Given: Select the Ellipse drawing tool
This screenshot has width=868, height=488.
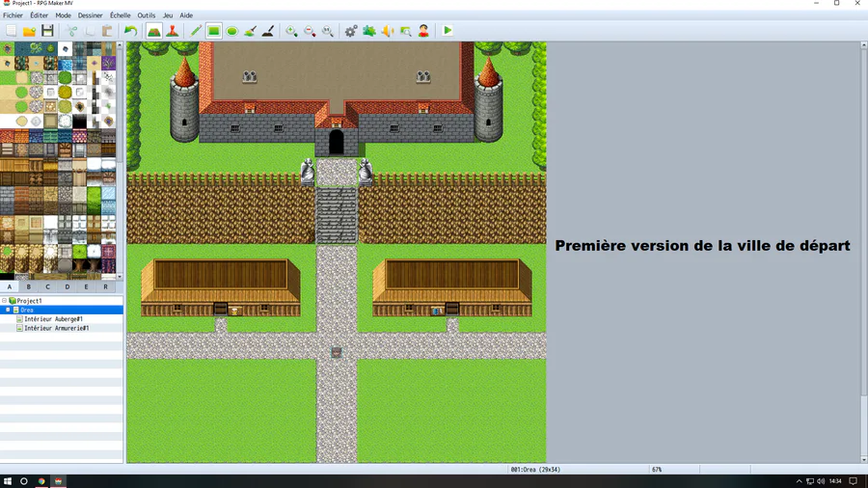Looking at the screenshot, I should tap(231, 31).
